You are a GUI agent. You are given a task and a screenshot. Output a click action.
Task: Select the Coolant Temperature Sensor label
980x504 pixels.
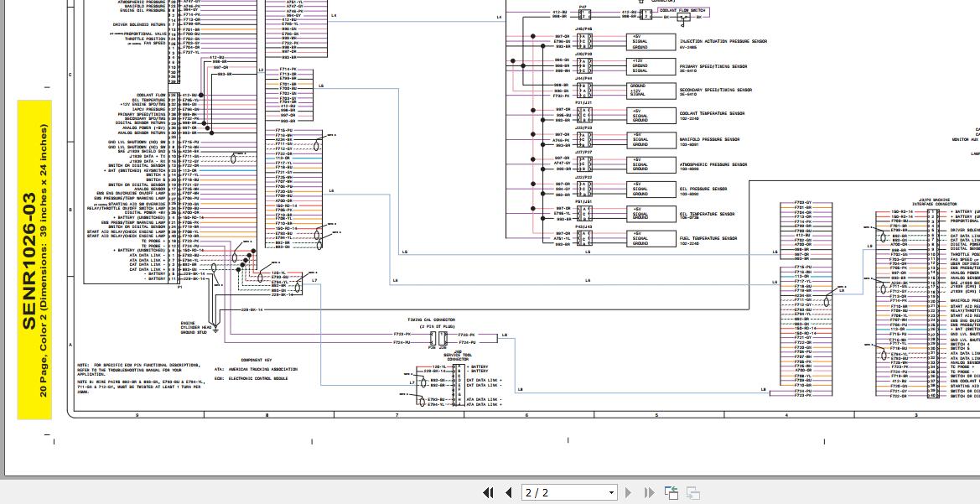(x=711, y=113)
